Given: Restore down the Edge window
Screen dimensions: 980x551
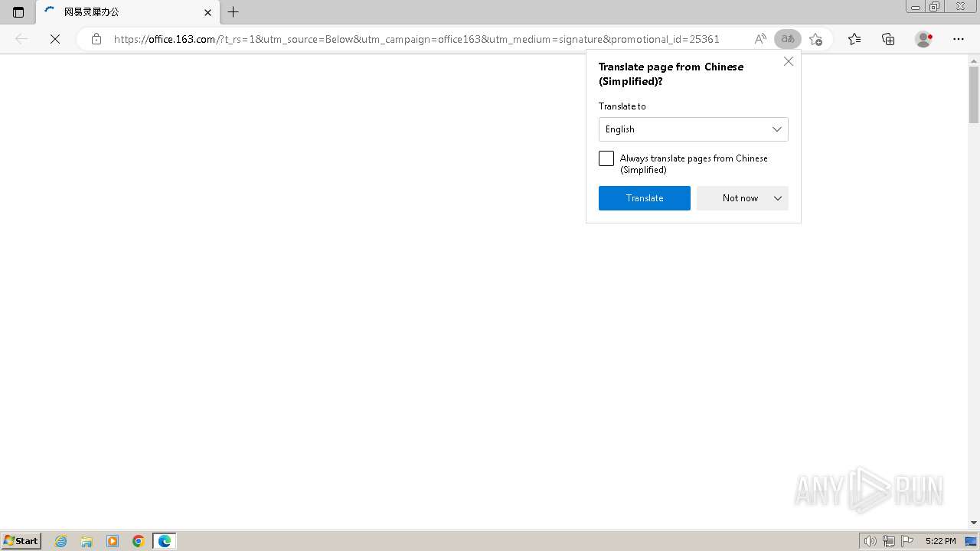Looking at the screenshot, I should click(x=935, y=7).
